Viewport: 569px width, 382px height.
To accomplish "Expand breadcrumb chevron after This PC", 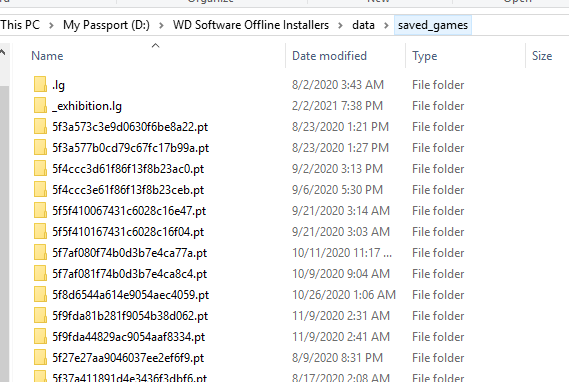I will [x=51, y=25].
